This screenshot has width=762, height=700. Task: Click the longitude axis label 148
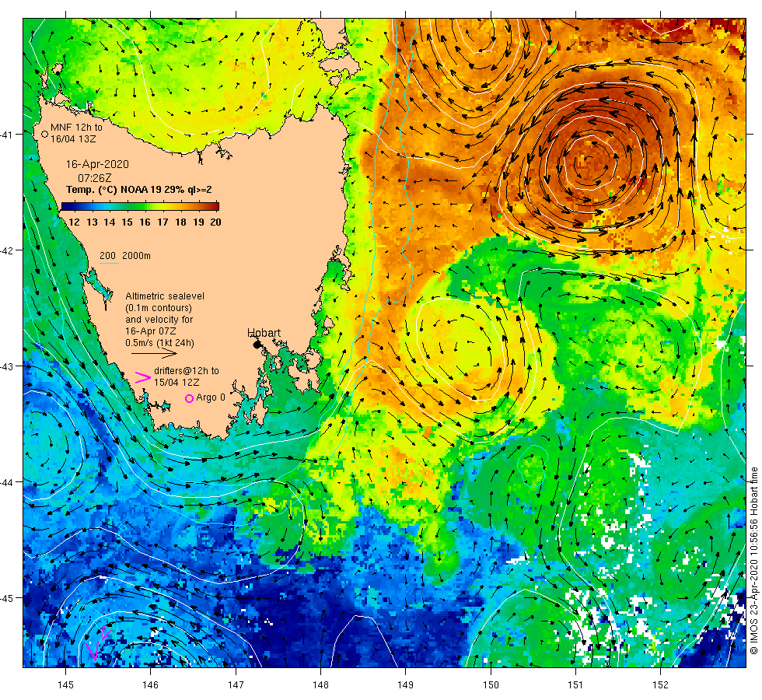tap(320, 685)
